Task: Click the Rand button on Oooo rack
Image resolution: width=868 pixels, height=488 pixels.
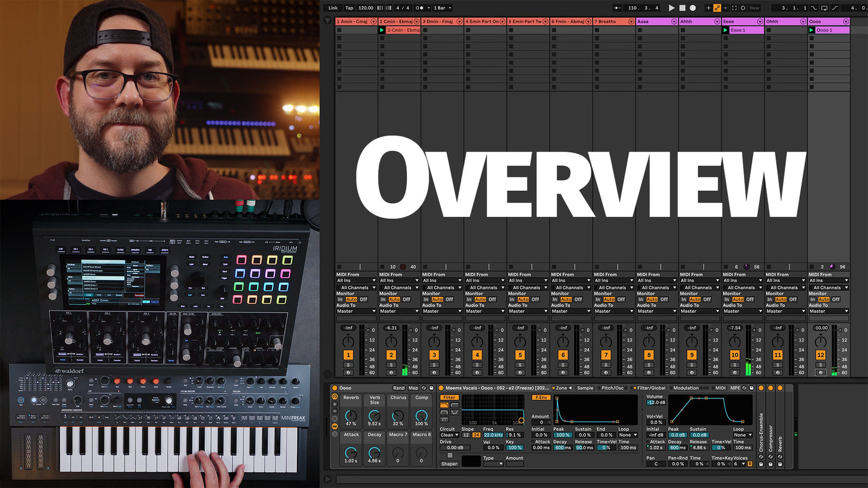Action: pyautogui.click(x=399, y=388)
